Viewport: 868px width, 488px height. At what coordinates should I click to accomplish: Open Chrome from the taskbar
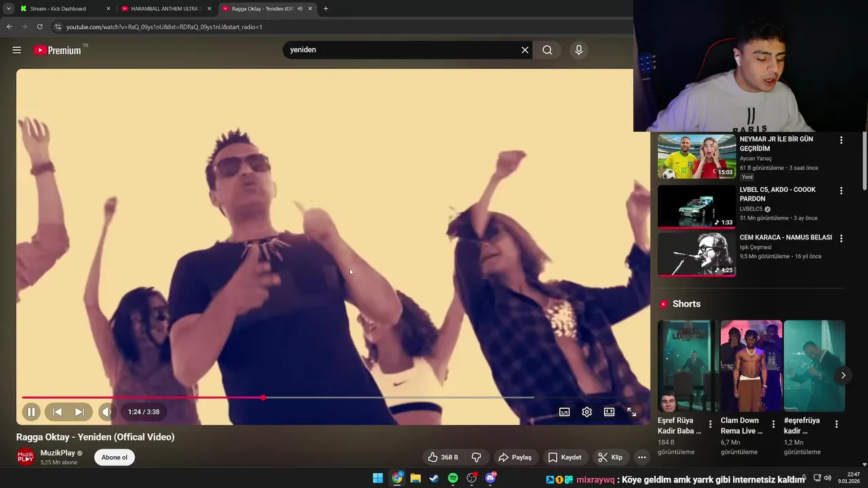(x=397, y=478)
